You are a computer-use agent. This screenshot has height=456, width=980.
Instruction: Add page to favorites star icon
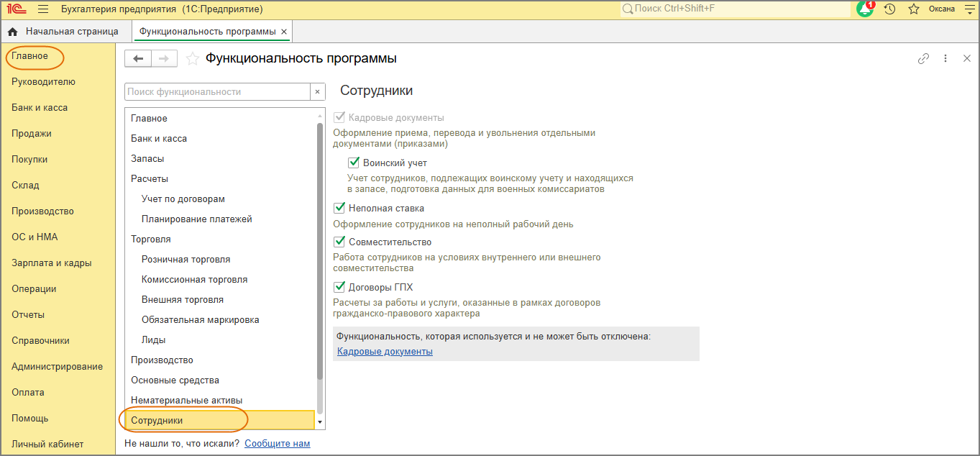(x=193, y=59)
